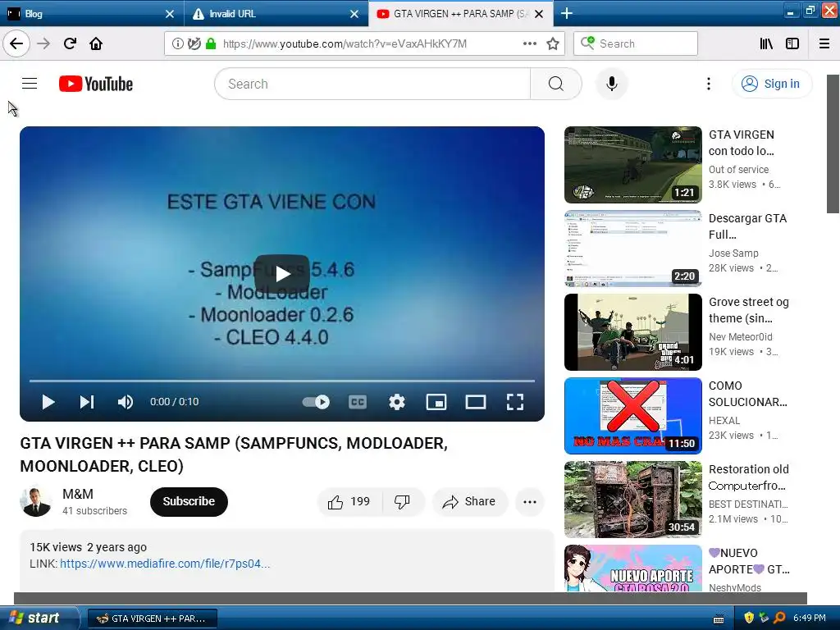Open the browser Library icon
Viewport: 840px width, 630px height.
pos(766,43)
